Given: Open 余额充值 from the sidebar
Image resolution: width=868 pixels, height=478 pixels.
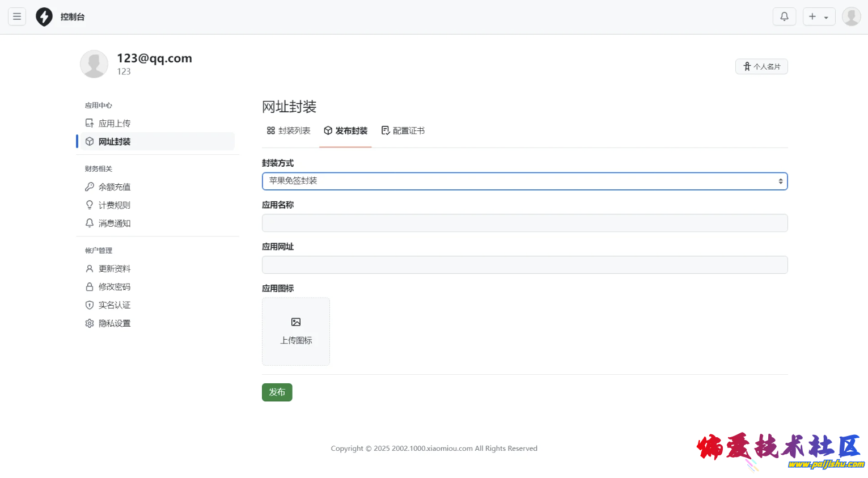Looking at the screenshot, I should (114, 187).
